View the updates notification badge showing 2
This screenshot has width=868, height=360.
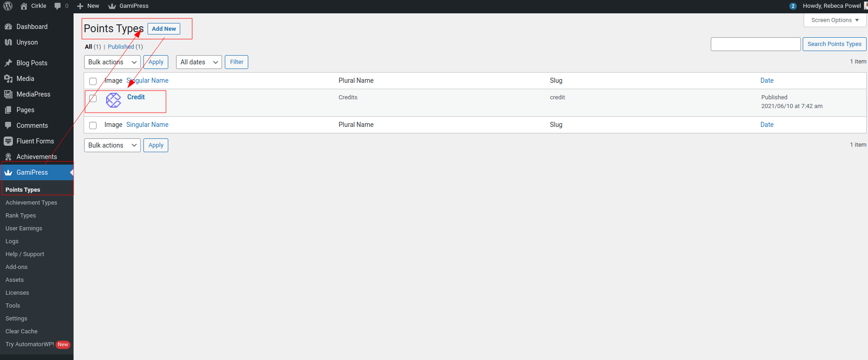793,6
